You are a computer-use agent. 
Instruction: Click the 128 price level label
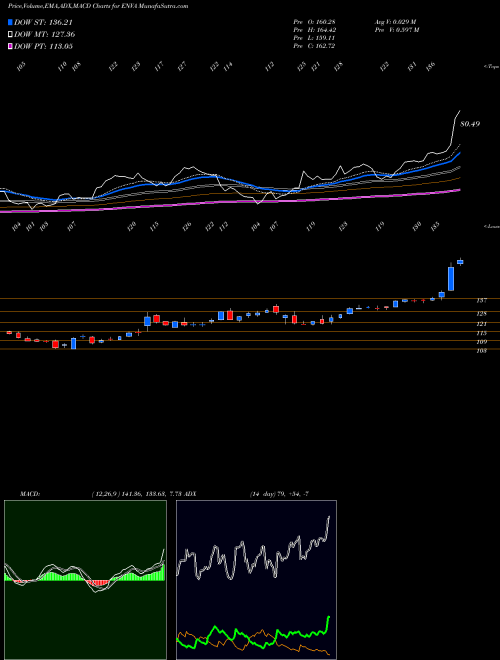481,314
